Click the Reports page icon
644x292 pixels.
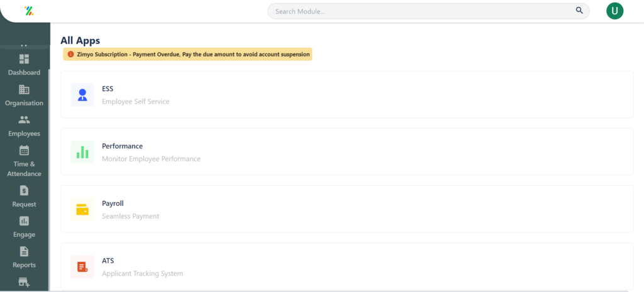25,251
